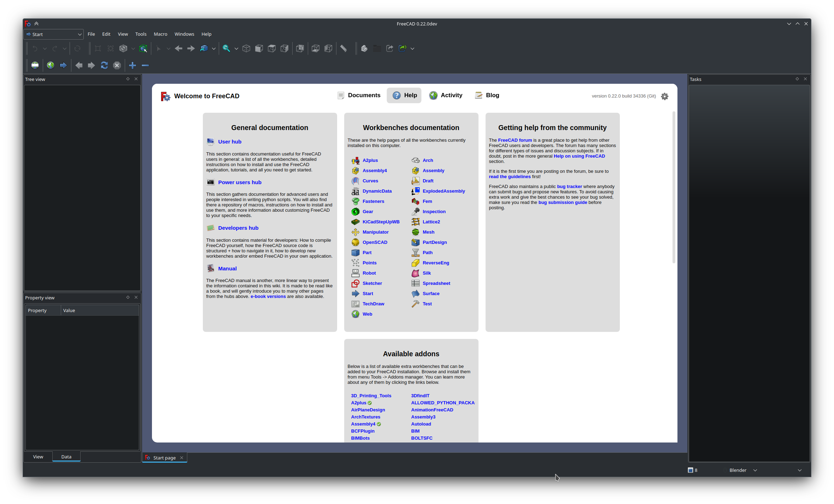Expand the link navigation dropdown arrow
This screenshot has width=834, height=504.
(213, 49)
